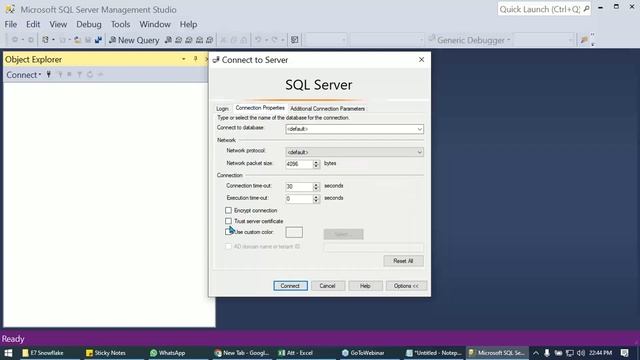Click the custom color preview swatch

294,232
